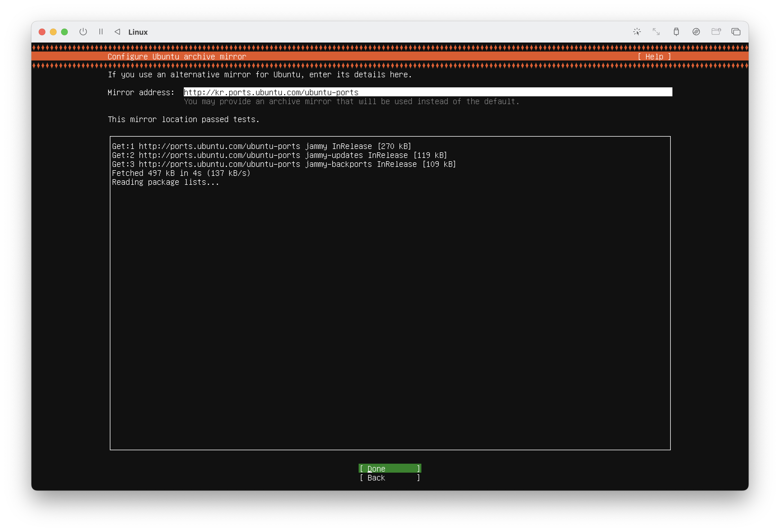Click the resize display arrows icon
The width and height of the screenshot is (780, 532).
656,32
